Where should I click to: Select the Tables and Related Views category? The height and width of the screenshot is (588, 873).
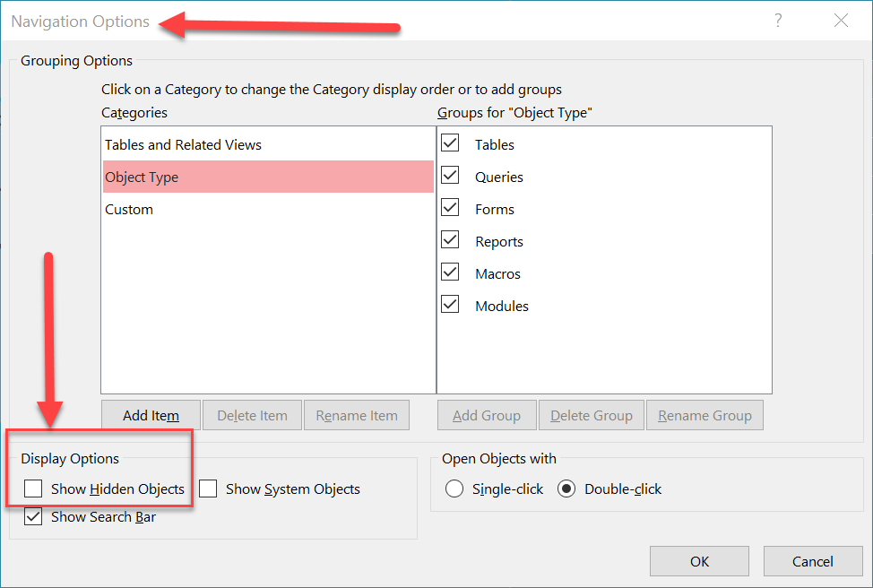[184, 145]
